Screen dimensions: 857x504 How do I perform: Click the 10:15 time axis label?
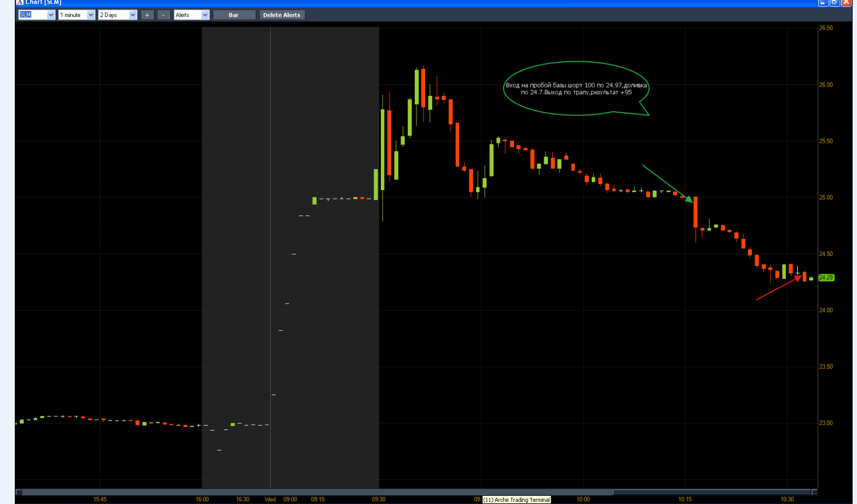tap(685, 499)
